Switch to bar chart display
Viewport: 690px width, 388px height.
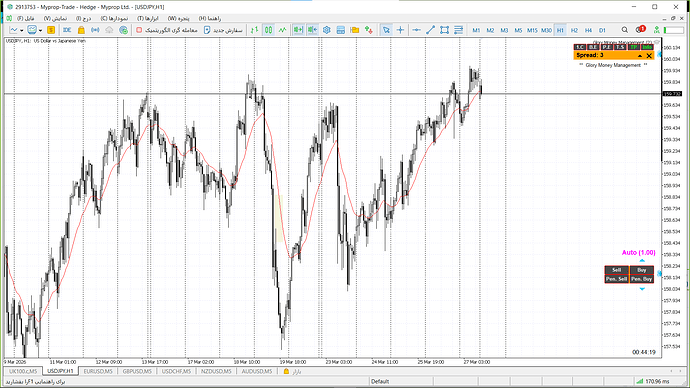pyautogui.click(x=254, y=30)
